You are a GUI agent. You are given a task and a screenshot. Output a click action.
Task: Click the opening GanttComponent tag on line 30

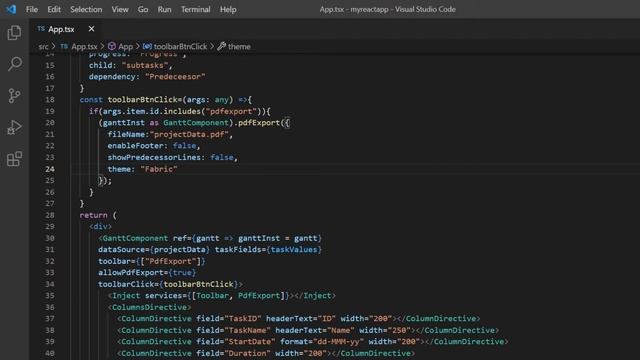pyautogui.click(x=133, y=238)
